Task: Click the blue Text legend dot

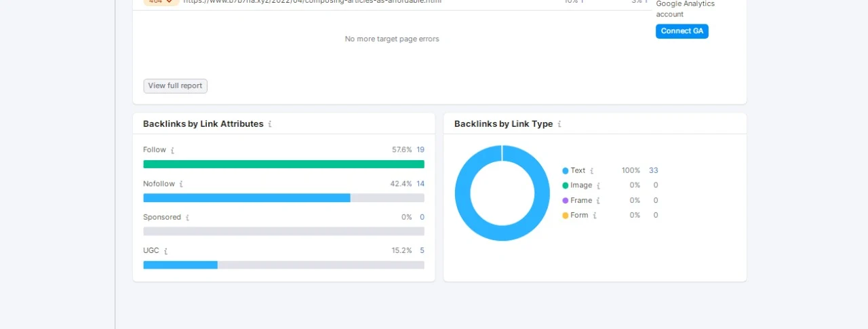Action: pos(565,171)
